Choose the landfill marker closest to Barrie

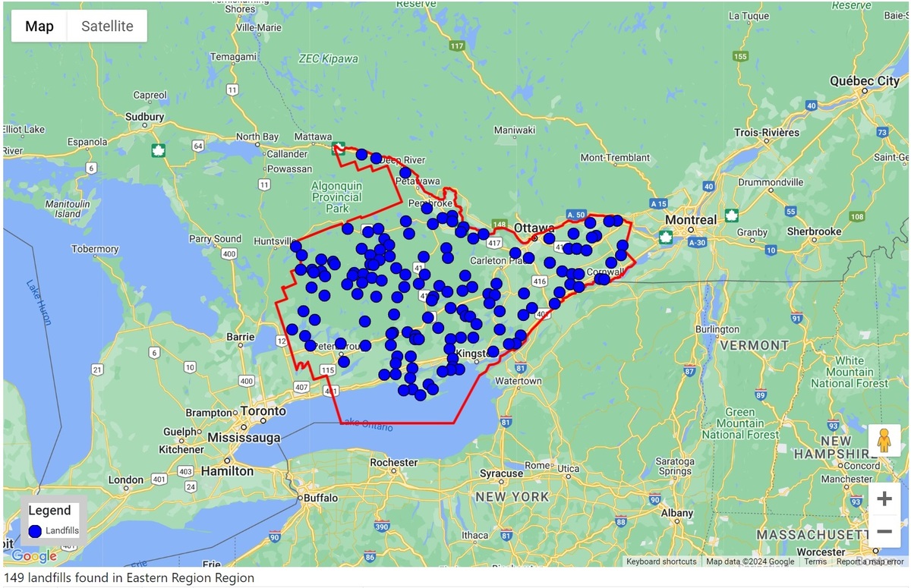pos(292,329)
